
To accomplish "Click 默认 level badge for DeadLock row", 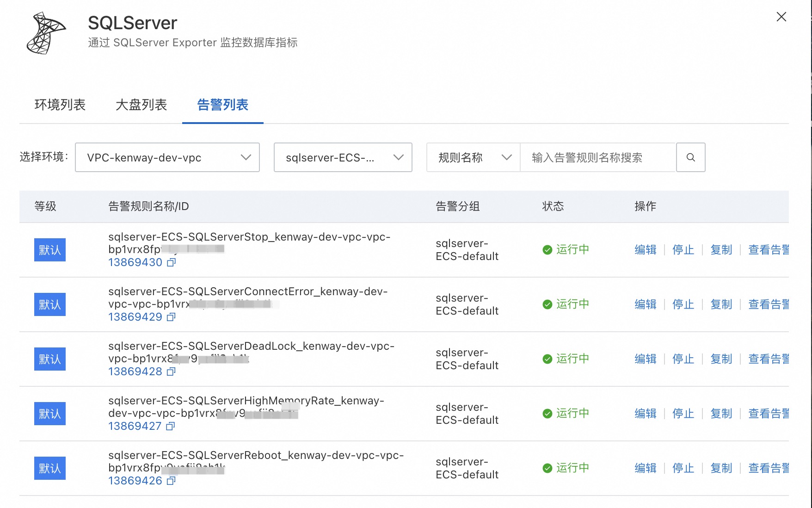I will pyautogui.click(x=50, y=359).
